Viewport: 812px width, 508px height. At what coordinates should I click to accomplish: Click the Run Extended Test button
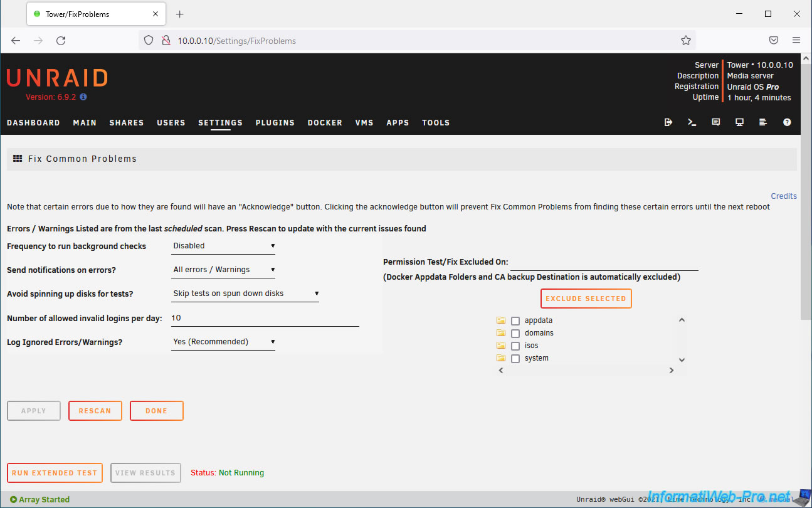[55, 473]
